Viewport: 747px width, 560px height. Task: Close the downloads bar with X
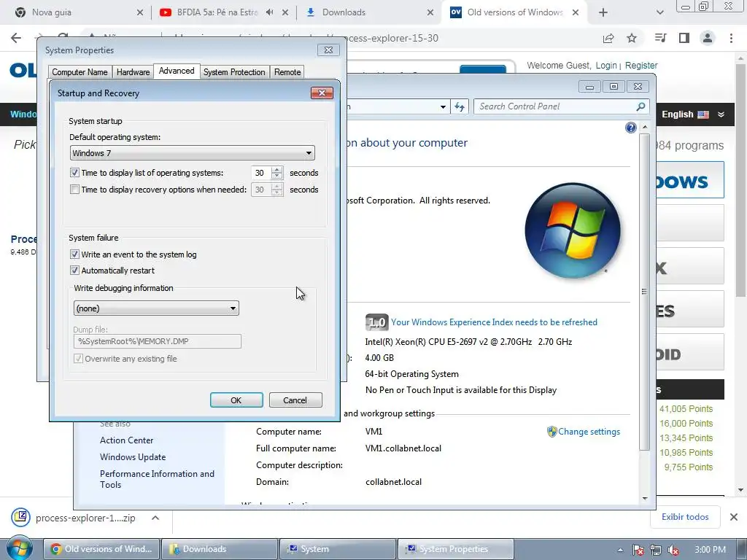[x=734, y=517]
